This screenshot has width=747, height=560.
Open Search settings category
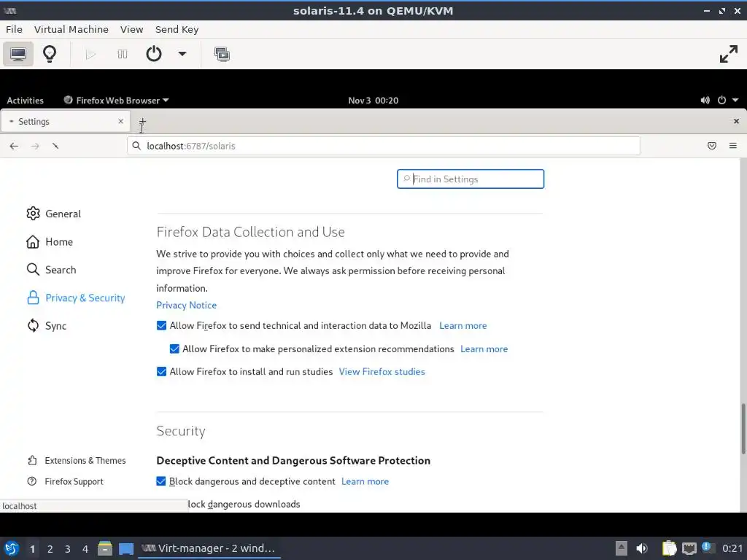click(52, 270)
